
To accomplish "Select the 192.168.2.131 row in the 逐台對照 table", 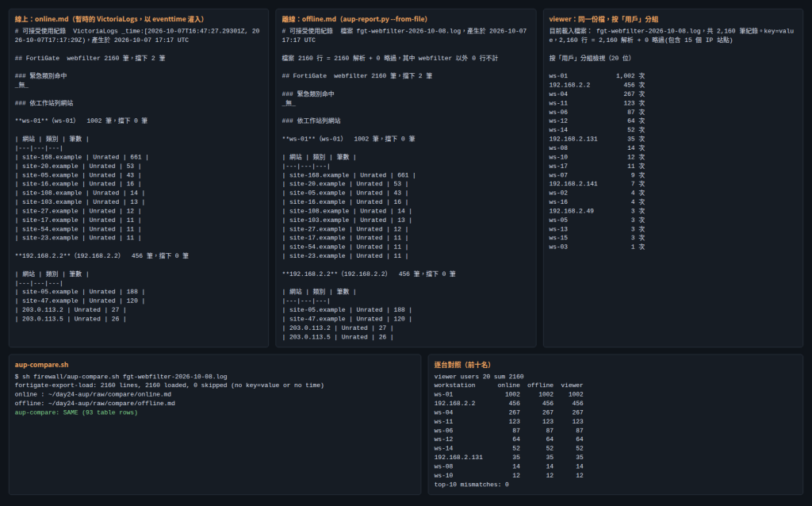I will tap(508, 458).
